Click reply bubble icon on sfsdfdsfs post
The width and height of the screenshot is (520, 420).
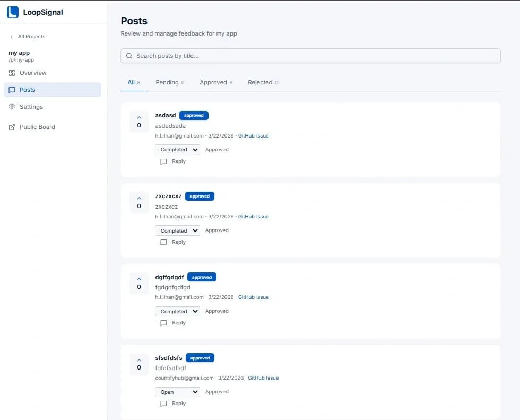click(x=163, y=404)
